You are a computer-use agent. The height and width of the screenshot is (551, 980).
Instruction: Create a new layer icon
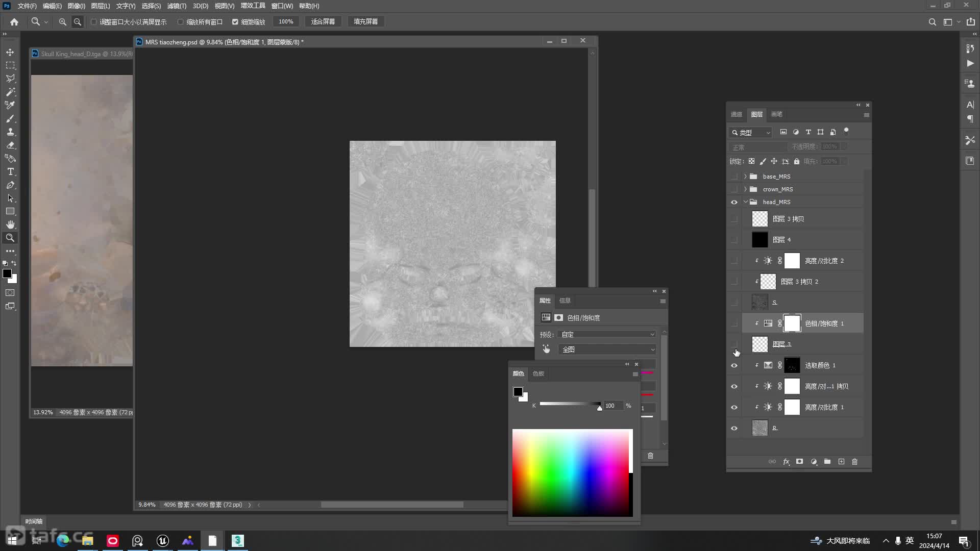(x=841, y=462)
